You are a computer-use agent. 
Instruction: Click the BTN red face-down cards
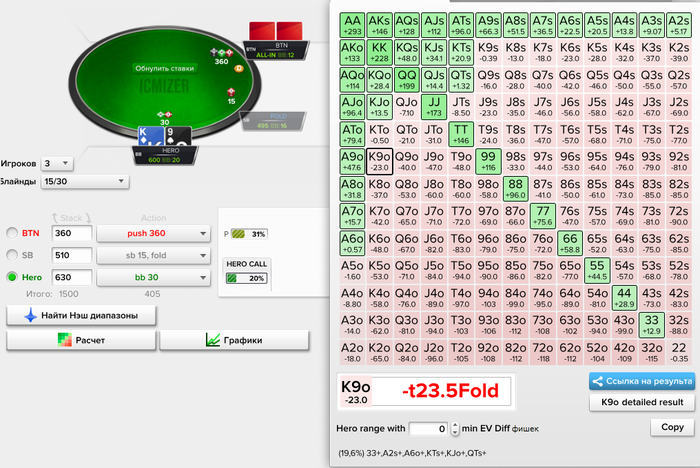[276, 31]
